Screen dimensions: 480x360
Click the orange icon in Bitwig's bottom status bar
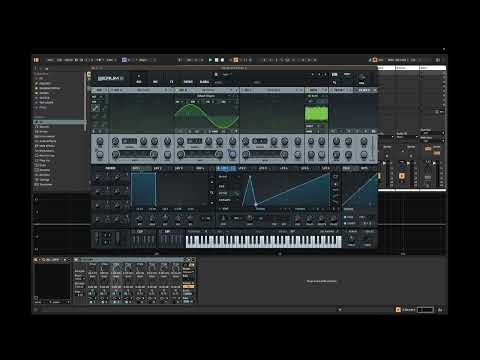pyautogui.click(x=398, y=310)
